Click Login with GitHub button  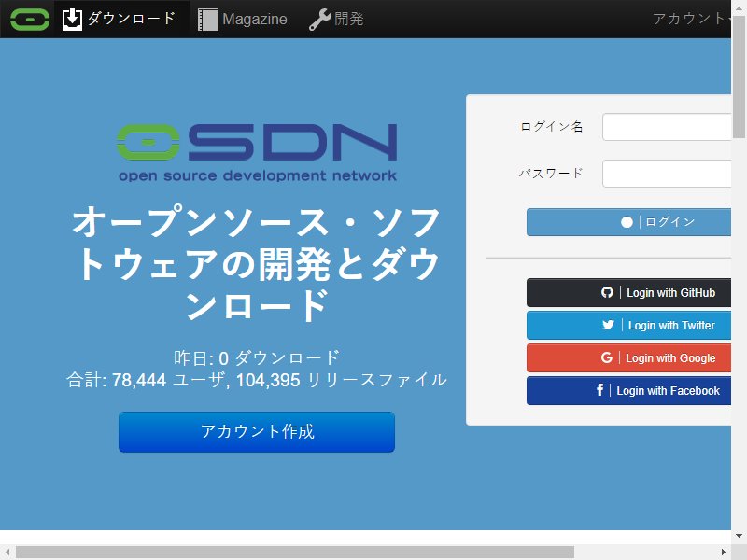628,292
